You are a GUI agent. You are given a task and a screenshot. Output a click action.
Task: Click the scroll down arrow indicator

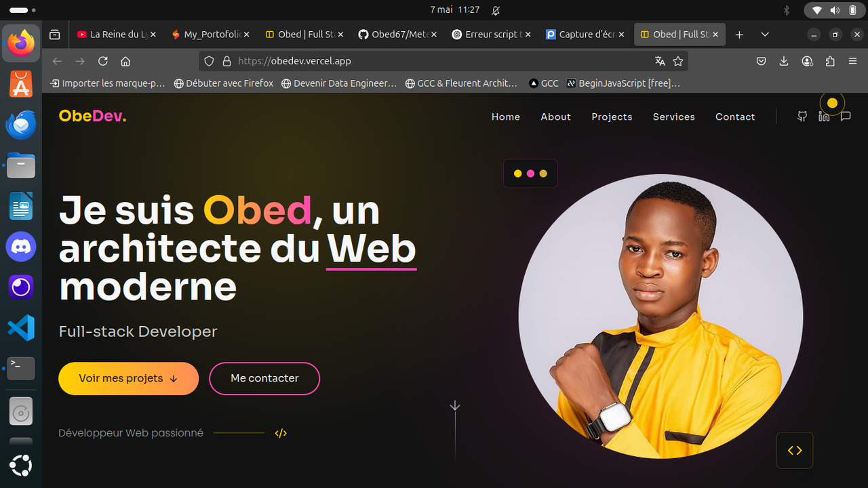pyautogui.click(x=455, y=406)
